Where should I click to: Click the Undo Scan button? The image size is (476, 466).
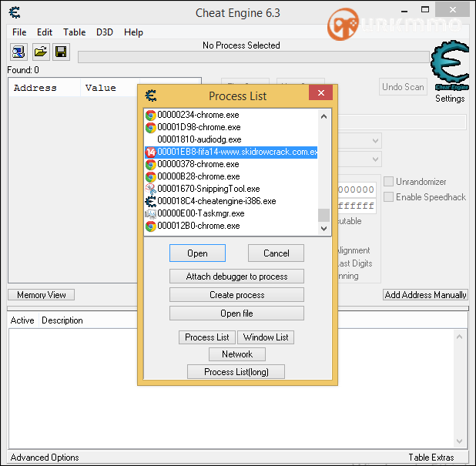point(403,87)
